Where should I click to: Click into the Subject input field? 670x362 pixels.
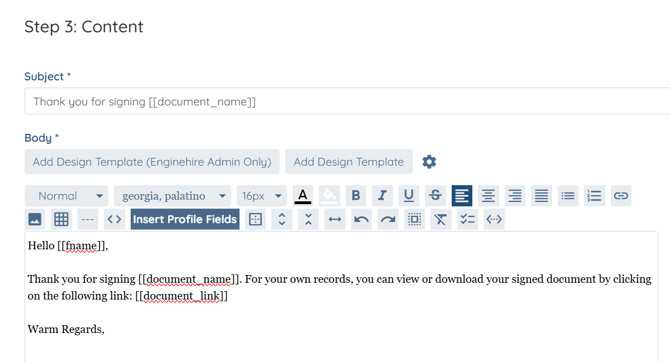coord(347,101)
